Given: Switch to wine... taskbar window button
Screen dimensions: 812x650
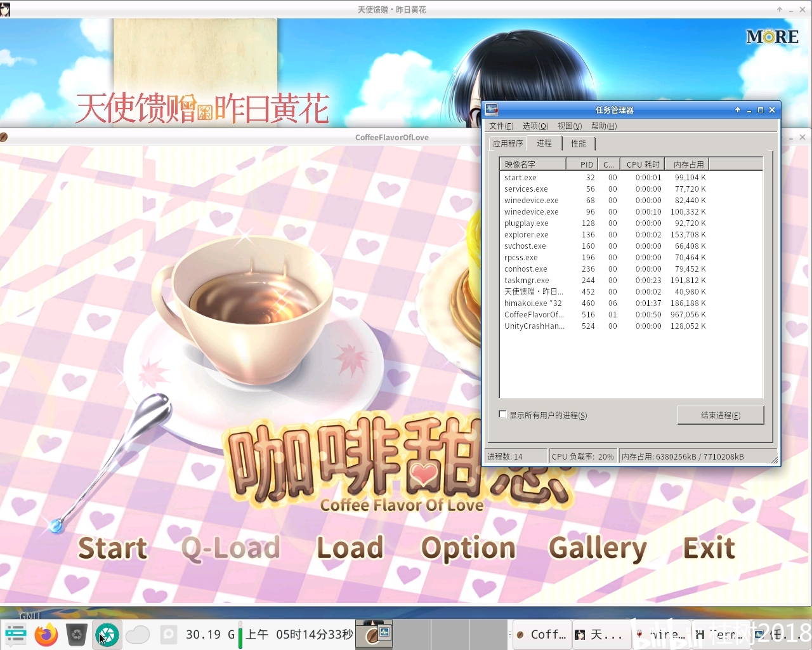Looking at the screenshot, I should (x=660, y=634).
